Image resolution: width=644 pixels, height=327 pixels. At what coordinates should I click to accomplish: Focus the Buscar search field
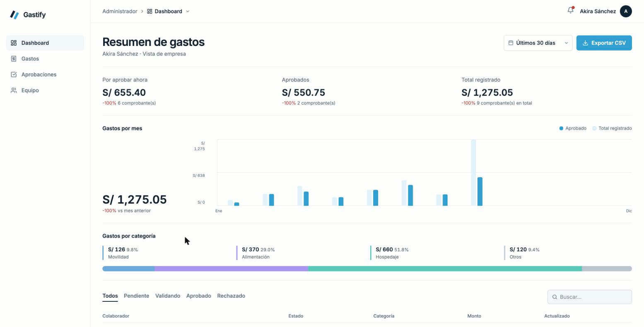coord(590,297)
